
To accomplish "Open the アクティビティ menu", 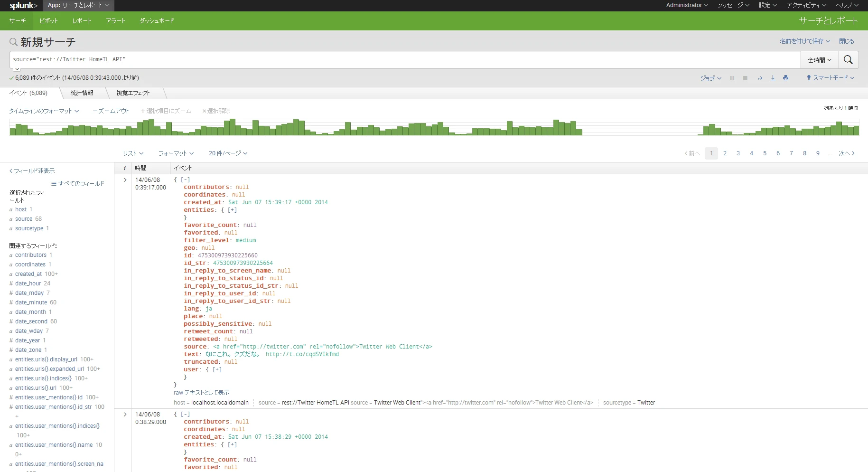I will 806,5.
